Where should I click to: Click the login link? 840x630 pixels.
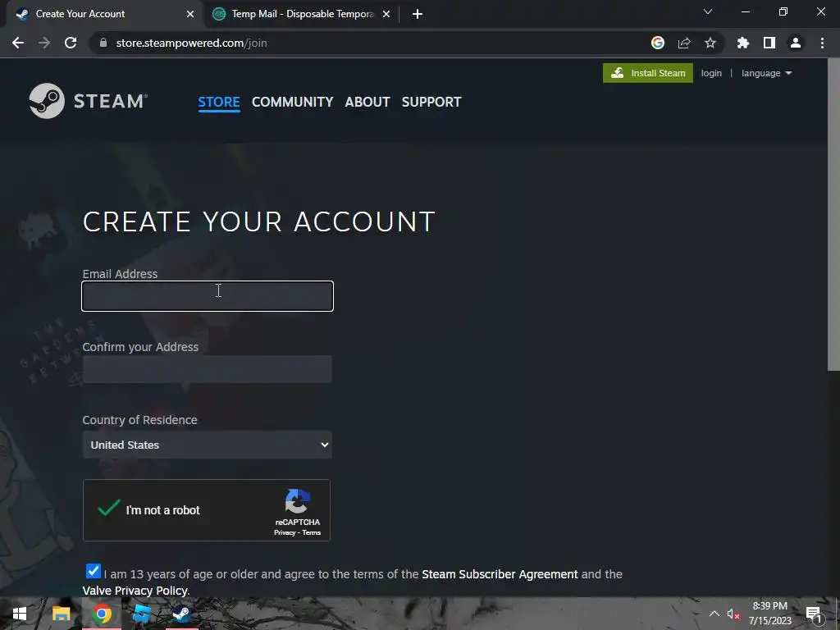(x=711, y=73)
